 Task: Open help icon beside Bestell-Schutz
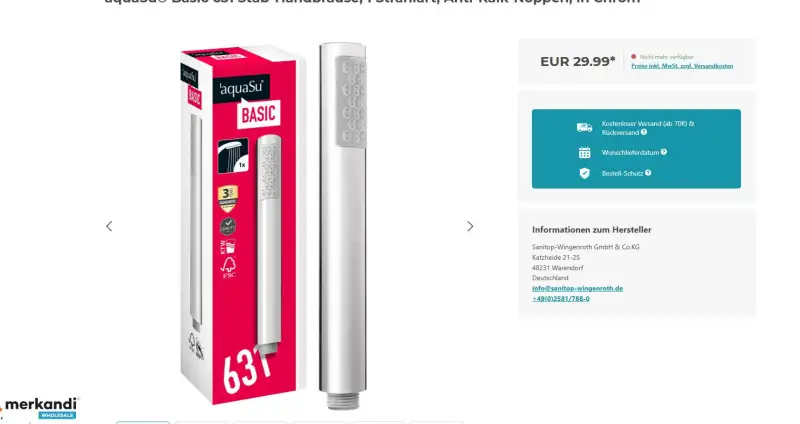(x=648, y=173)
